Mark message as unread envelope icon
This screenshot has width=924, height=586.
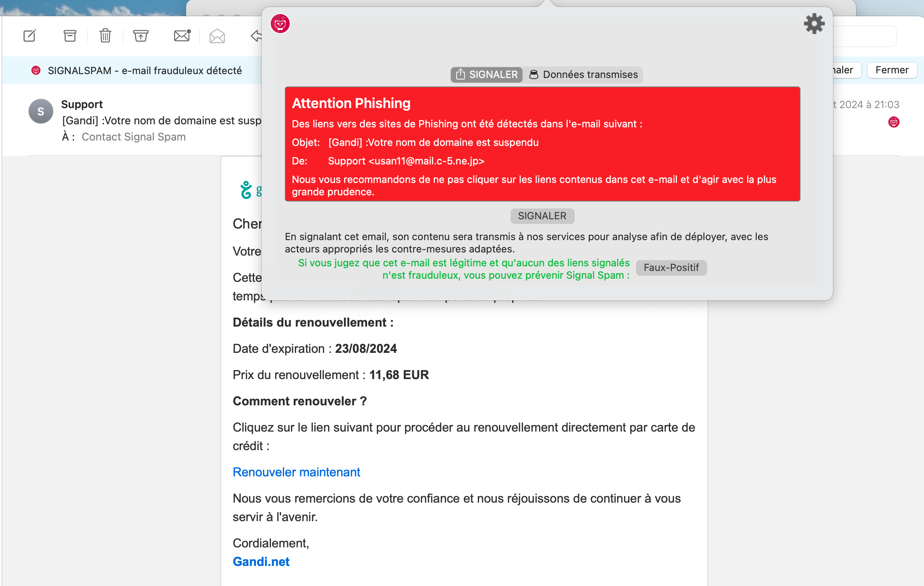coord(182,36)
